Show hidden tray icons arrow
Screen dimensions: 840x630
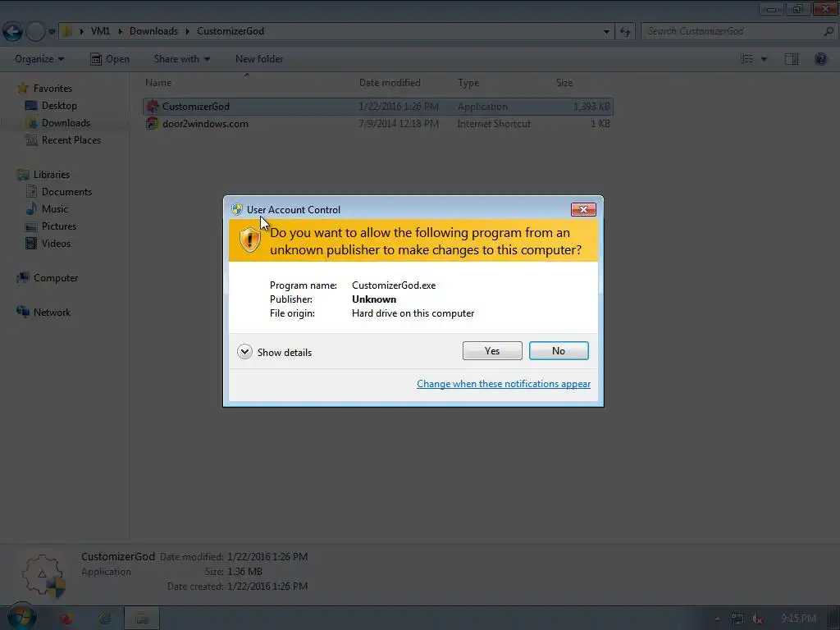(x=717, y=619)
